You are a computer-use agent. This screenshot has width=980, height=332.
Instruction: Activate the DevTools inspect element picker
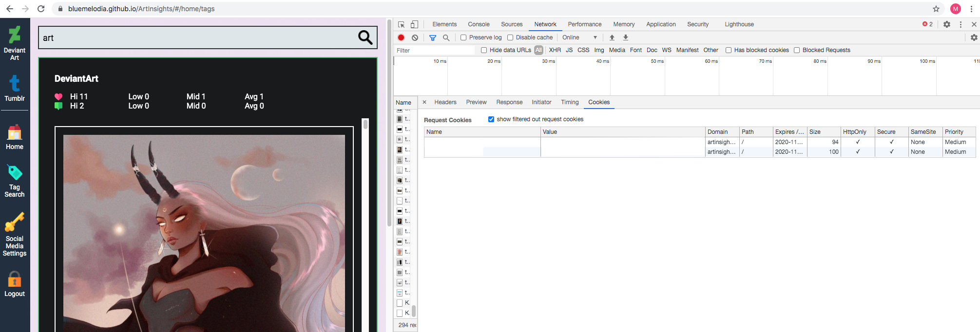click(401, 24)
